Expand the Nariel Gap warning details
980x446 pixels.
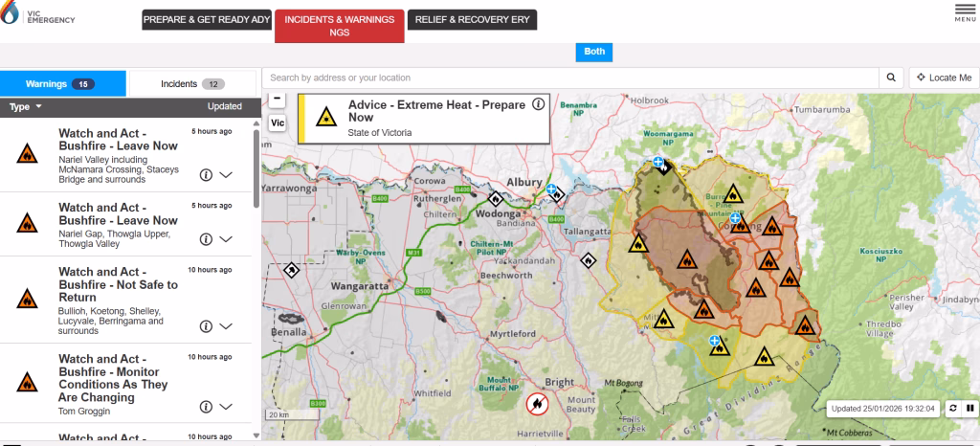227,239
